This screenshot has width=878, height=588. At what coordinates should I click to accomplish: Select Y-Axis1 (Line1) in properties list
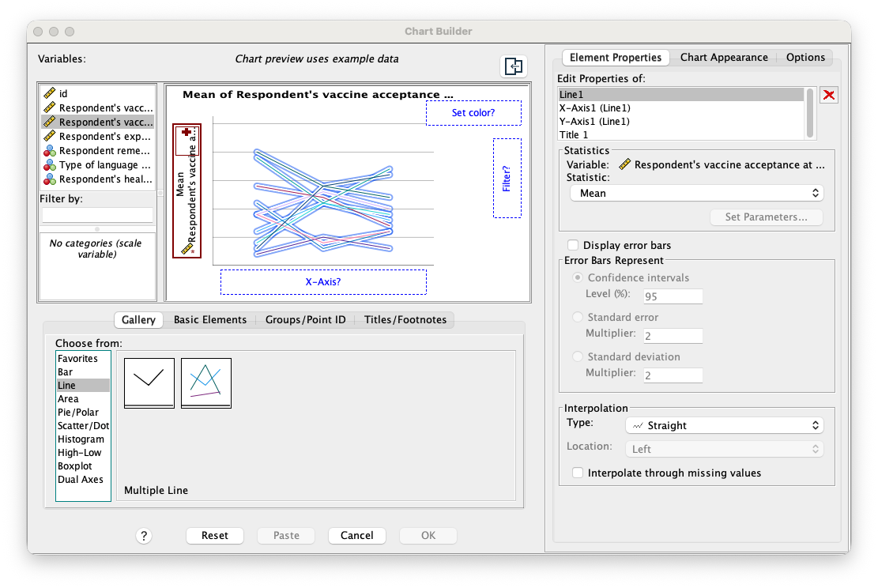tap(681, 122)
